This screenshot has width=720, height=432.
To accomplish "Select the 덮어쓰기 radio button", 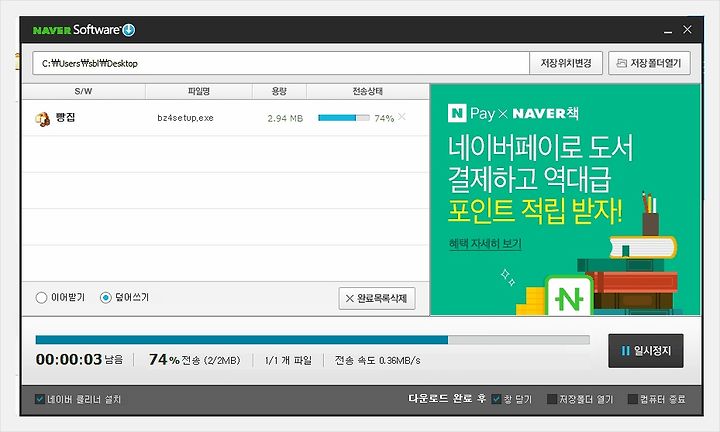I will point(106,297).
